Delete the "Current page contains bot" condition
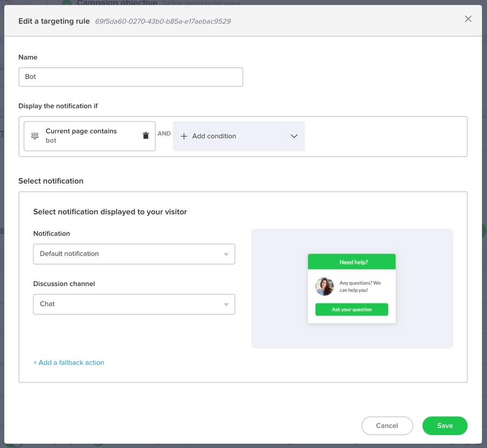 146,136
